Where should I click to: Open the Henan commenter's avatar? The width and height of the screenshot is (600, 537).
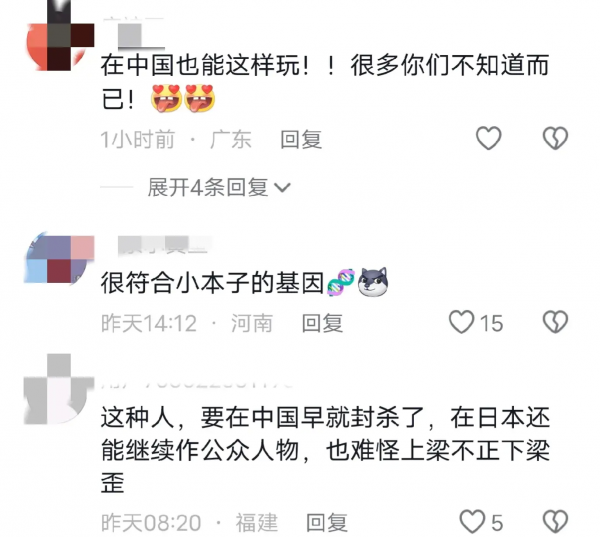coord(59,259)
